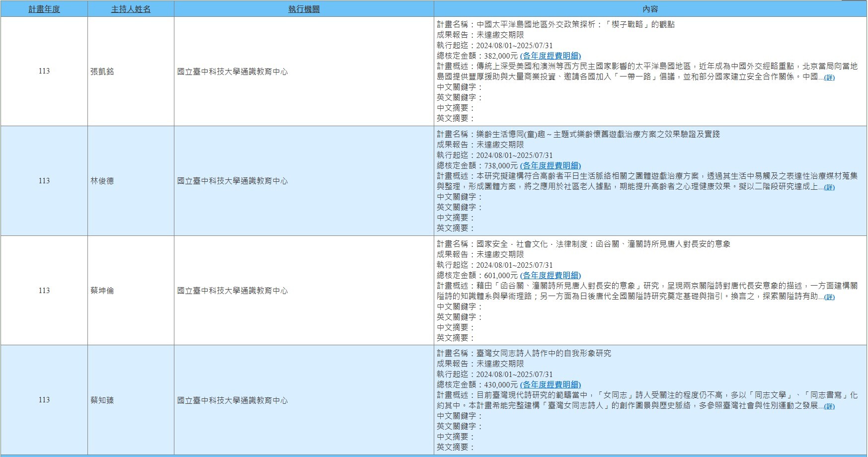868x457 pixels.
Task: Click year 113 in 蔡坤倫's row
Action: [x=44, y=291]
